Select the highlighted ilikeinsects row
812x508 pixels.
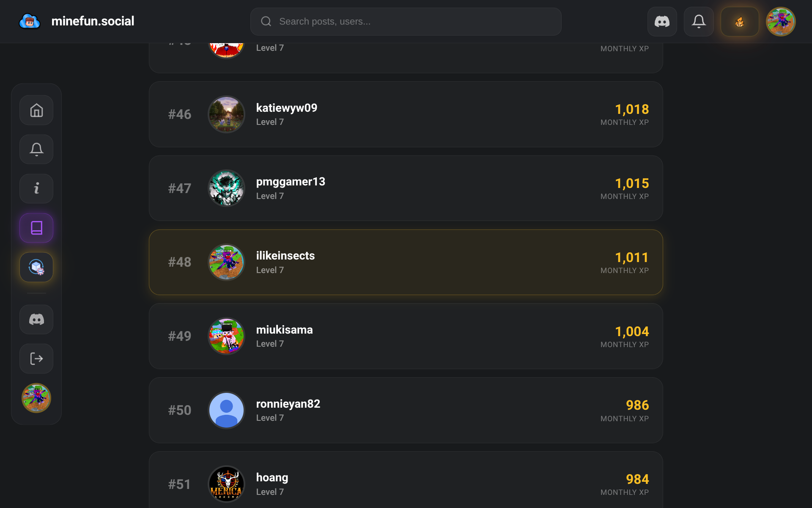tap(406, 262)
